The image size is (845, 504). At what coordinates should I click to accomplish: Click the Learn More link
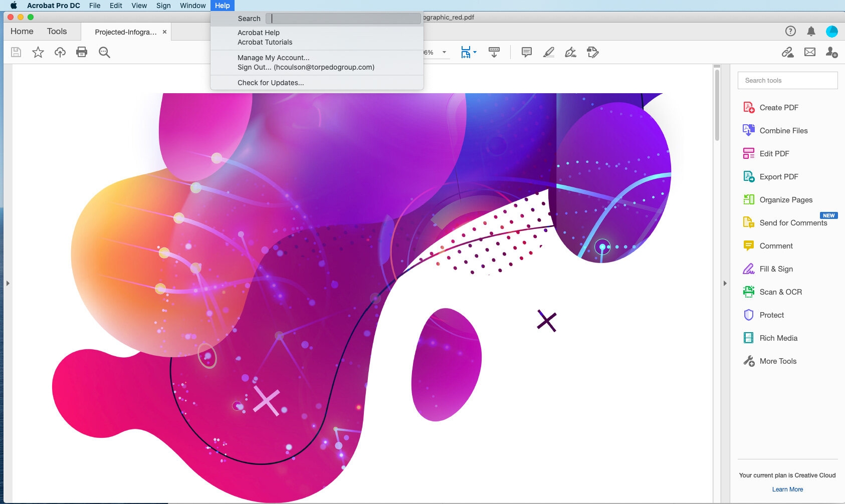click(787, 489)
